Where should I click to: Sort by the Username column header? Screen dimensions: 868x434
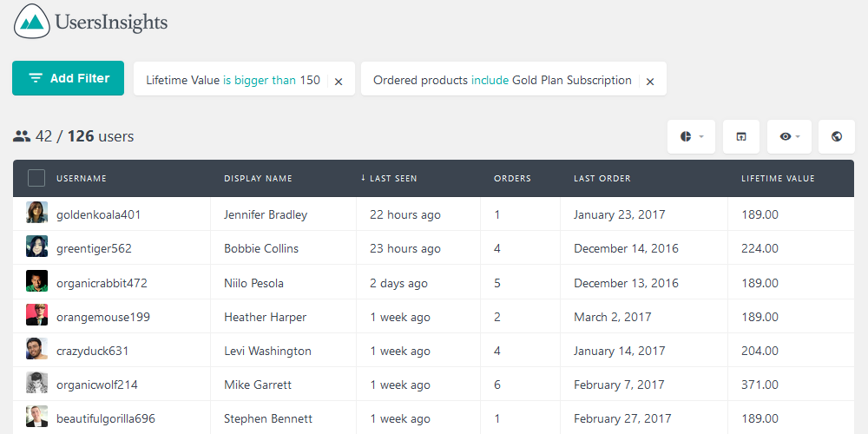point(82,178)
